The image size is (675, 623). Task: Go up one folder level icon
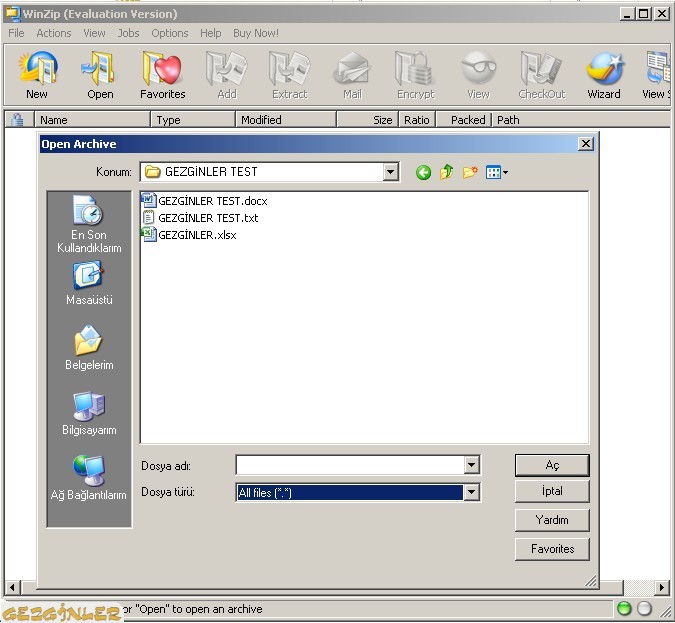tap(446, 172)
